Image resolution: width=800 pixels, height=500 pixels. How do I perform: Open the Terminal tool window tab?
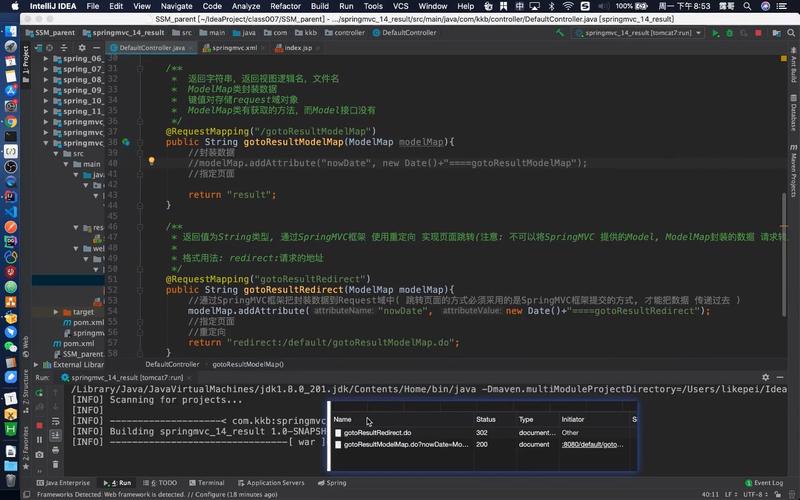pyautogui.click(x=207, y=483)
